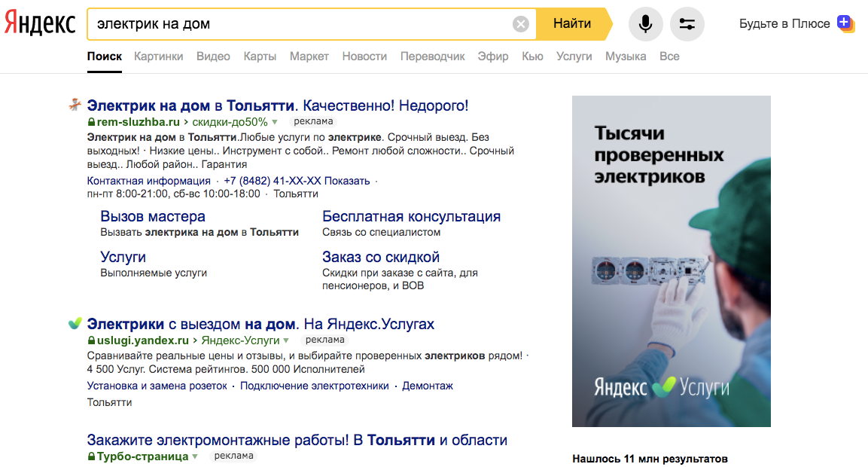
Task: Open Подключение электротехники link
Action: point(315,386)
